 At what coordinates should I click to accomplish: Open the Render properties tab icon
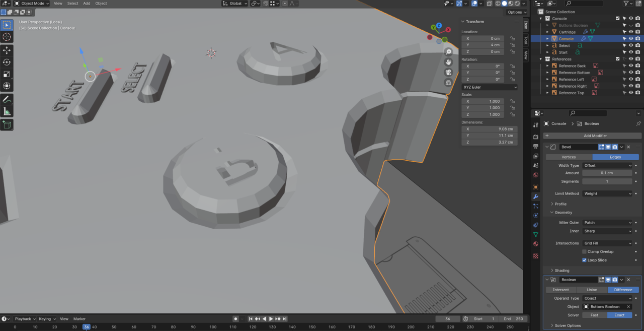(x=536, y=137)
